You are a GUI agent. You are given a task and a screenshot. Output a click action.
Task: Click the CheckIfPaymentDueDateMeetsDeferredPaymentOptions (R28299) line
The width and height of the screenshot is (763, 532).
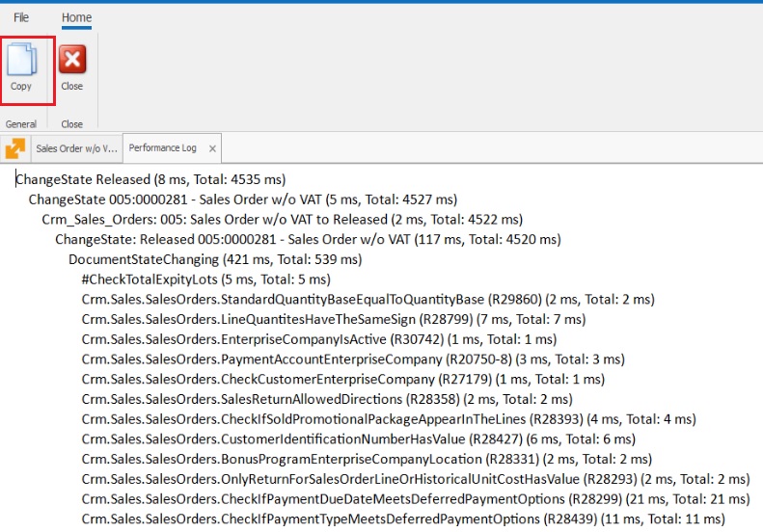pyautogui.click(x=416, y=498)
